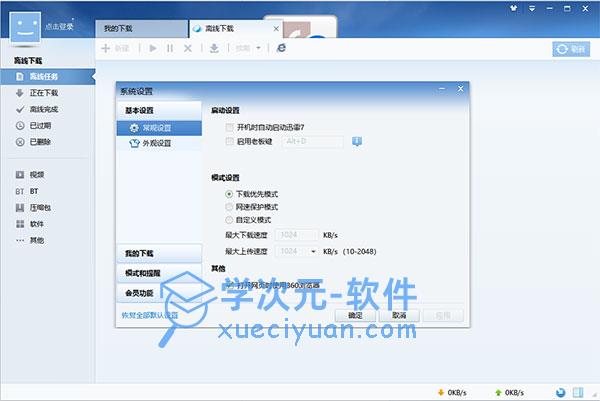Click the 取消 button
This screenshot has width=600, height=401.
[x=399, y=315]
